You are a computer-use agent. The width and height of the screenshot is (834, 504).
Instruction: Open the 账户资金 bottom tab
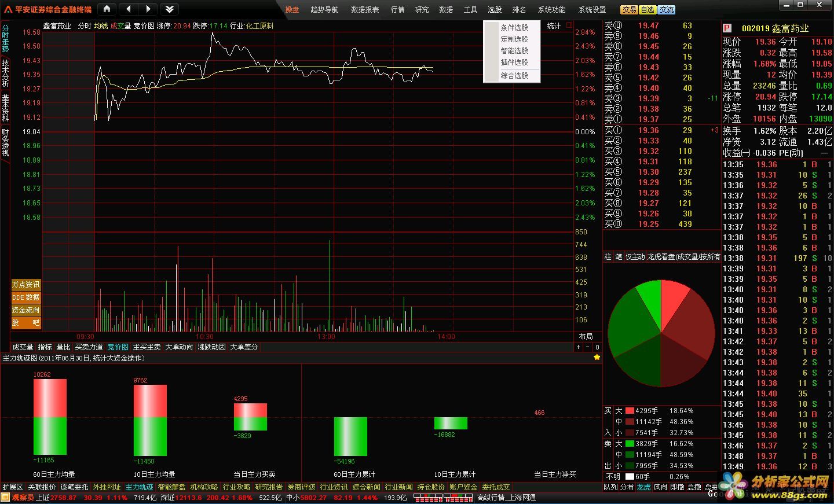[463, 487]
